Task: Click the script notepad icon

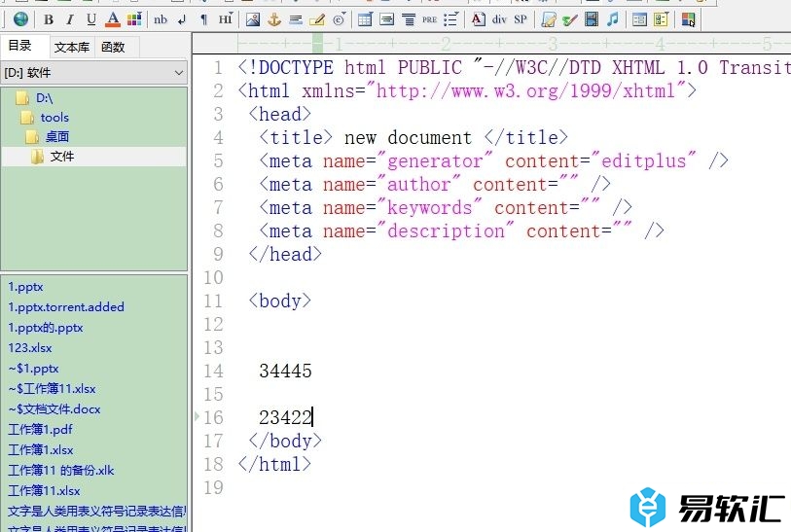Action: point(549,19)
